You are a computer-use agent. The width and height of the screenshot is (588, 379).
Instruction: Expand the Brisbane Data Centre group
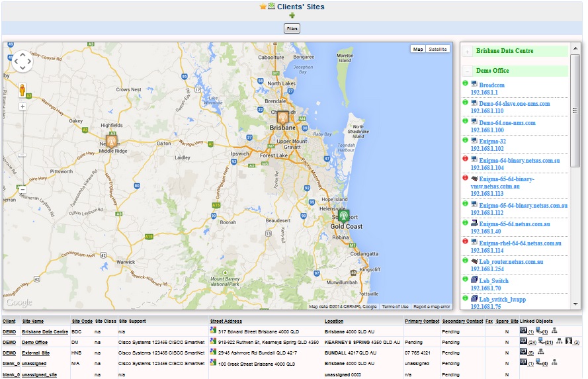click(467, 52)
